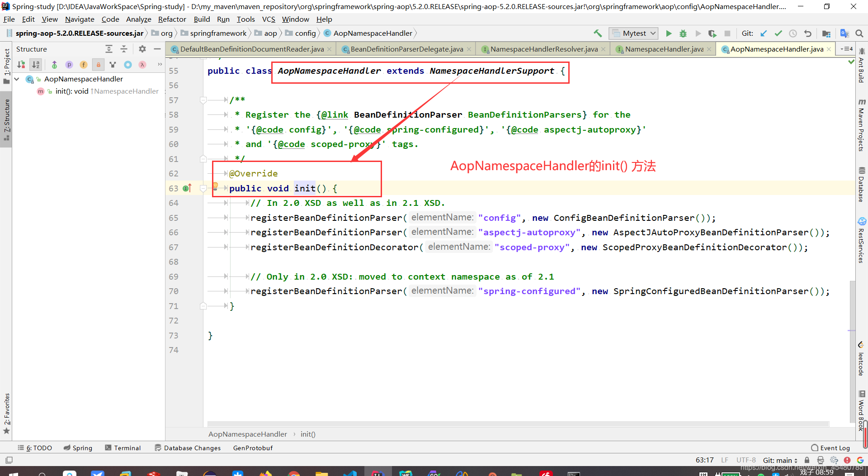This screenshot has width=868, height=476.
Task: Update project from Git
Action: click(764, 33)
